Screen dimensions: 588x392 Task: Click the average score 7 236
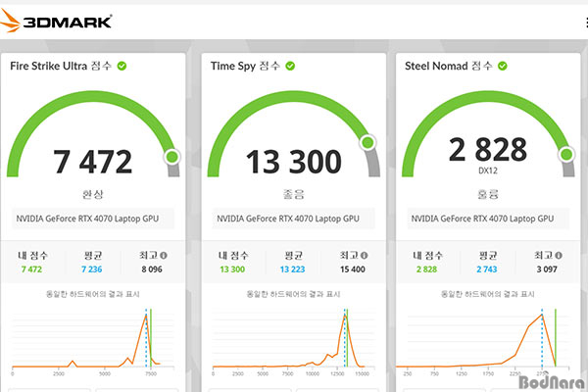pyautogui.click(x=92, y=269)
